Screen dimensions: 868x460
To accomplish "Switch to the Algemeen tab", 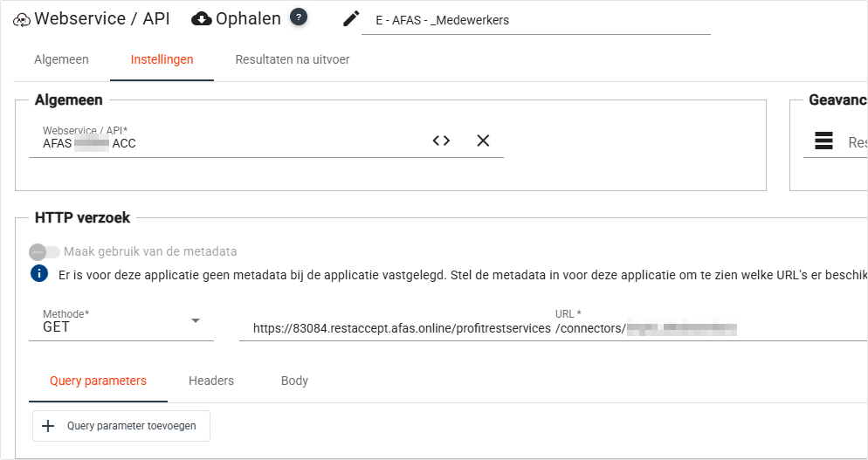I will coord(61,60).
